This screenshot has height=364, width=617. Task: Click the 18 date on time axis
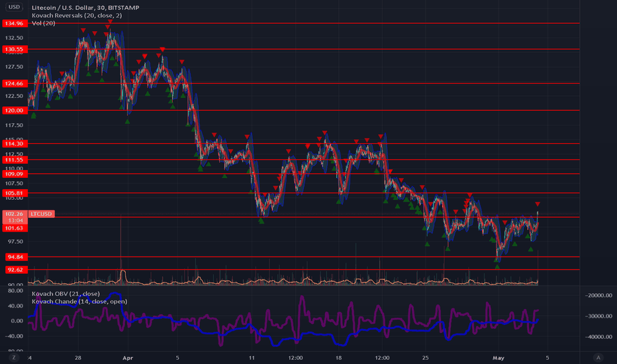pyautogui.click(x=338, y=357)
